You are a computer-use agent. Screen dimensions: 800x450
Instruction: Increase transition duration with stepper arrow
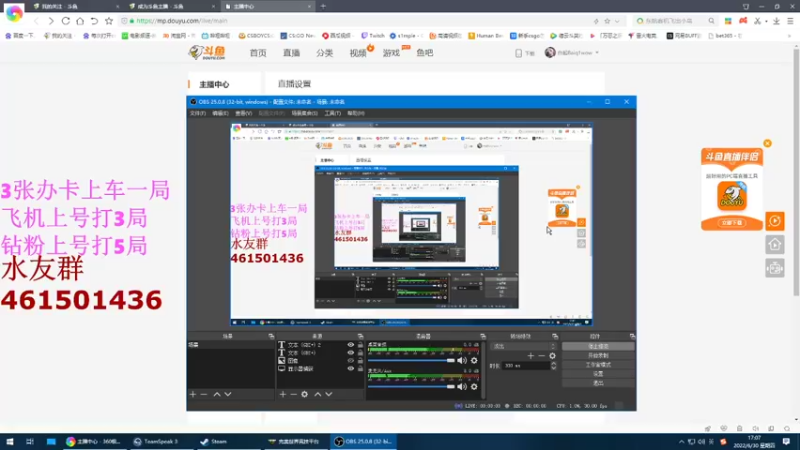click(x=554, y=364)
